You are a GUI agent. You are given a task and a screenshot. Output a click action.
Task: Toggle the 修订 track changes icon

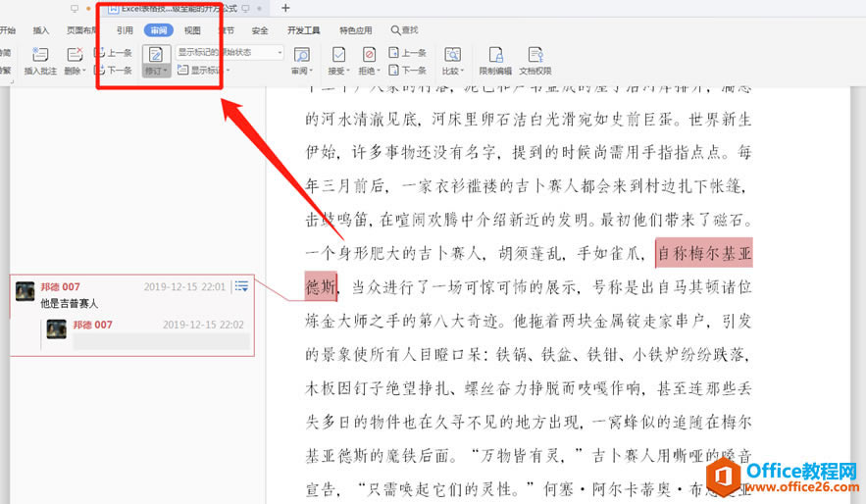click(156, 55)
